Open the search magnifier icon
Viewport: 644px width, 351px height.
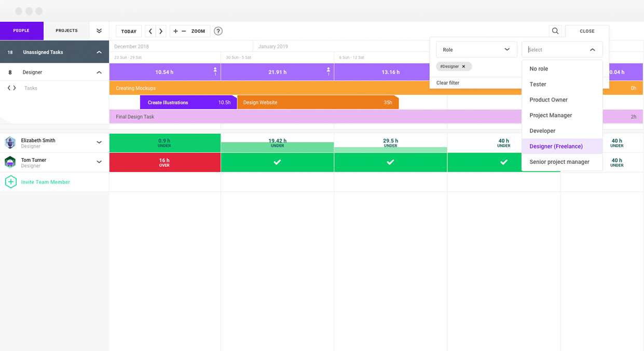pyautogui.click(x=555, y=31)
